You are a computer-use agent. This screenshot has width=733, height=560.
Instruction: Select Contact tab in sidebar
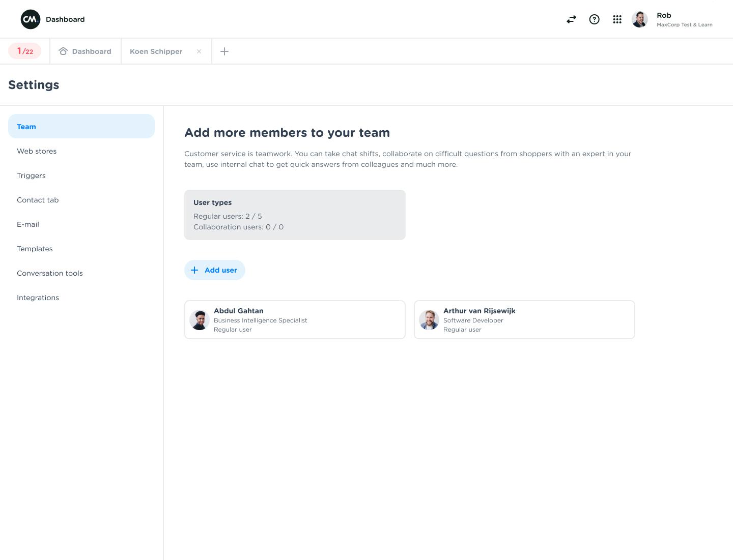pos(38,200)
